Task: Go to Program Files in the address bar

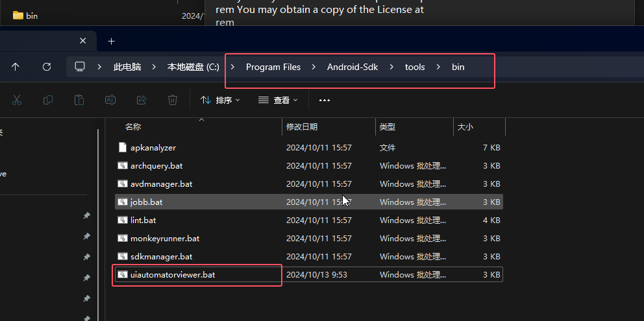Action: [273, 67]
